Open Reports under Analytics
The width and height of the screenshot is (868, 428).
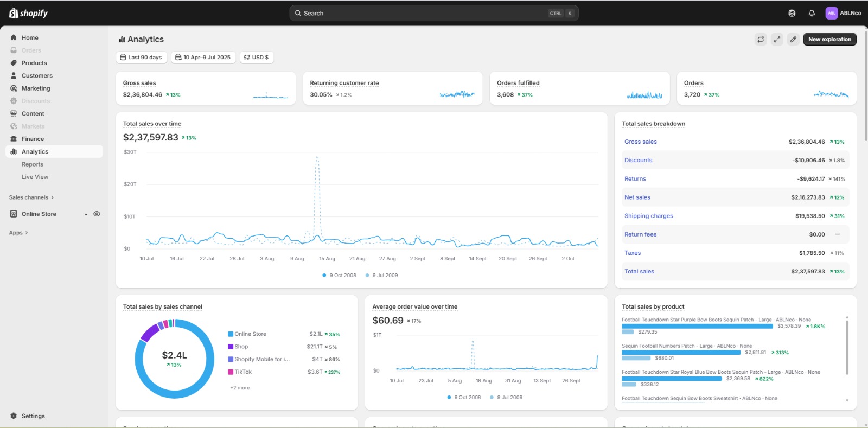pyautogui.click(x=33, y=164)
